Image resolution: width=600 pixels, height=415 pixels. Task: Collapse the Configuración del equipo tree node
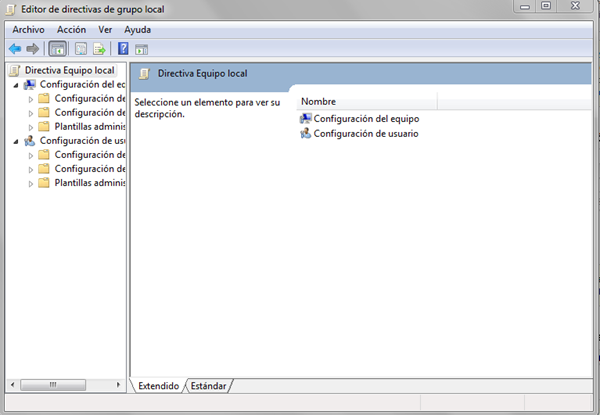pyautogui.click(x=16, y=85)
